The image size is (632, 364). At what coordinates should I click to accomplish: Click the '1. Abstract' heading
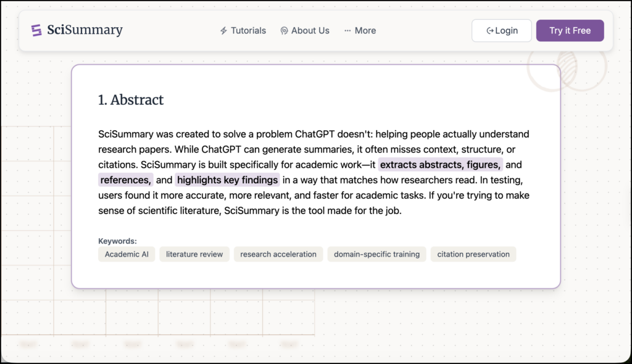point(131,100)
